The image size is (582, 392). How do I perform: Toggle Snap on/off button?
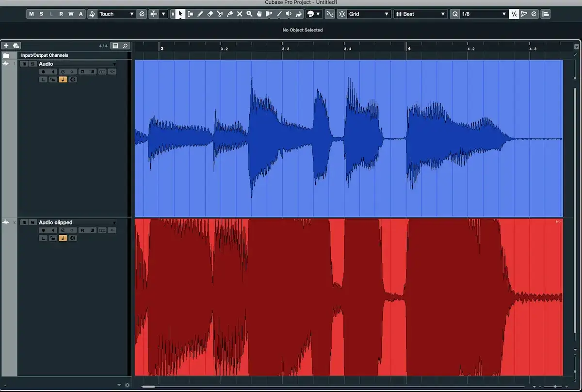coord(342,14)
